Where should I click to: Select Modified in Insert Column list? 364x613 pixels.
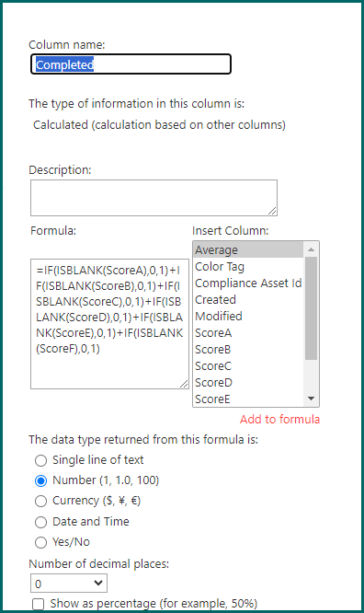click(x=248, y=316)
